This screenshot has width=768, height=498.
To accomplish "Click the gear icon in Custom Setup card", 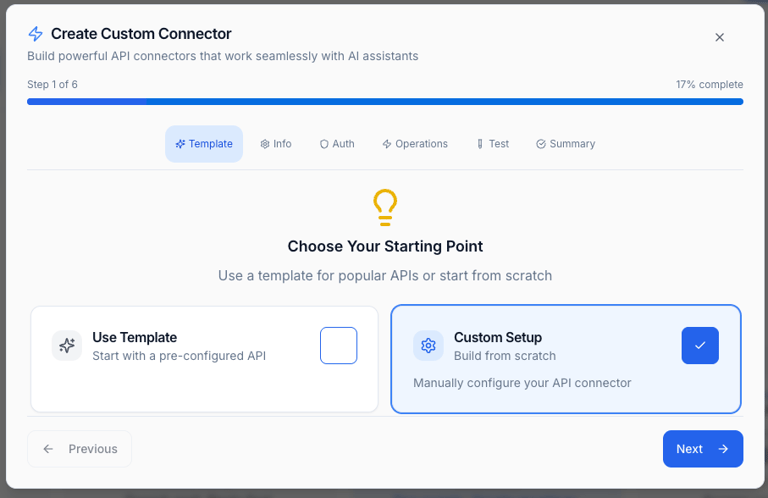I will [428, 346].
